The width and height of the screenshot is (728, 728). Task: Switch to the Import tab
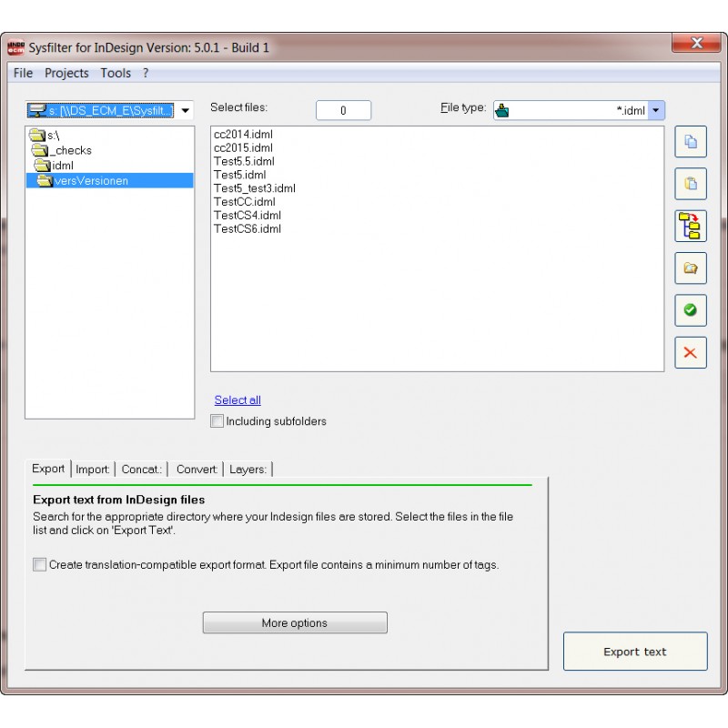(93, 470)
